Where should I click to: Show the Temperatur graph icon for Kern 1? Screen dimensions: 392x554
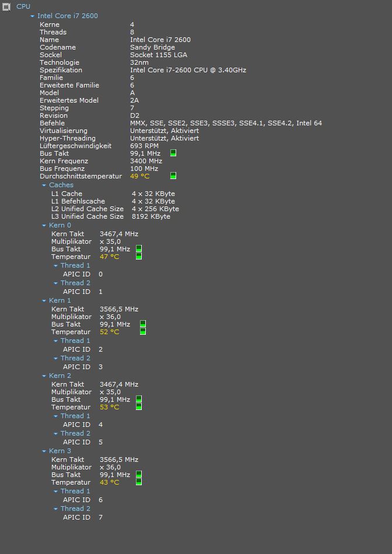143,331
